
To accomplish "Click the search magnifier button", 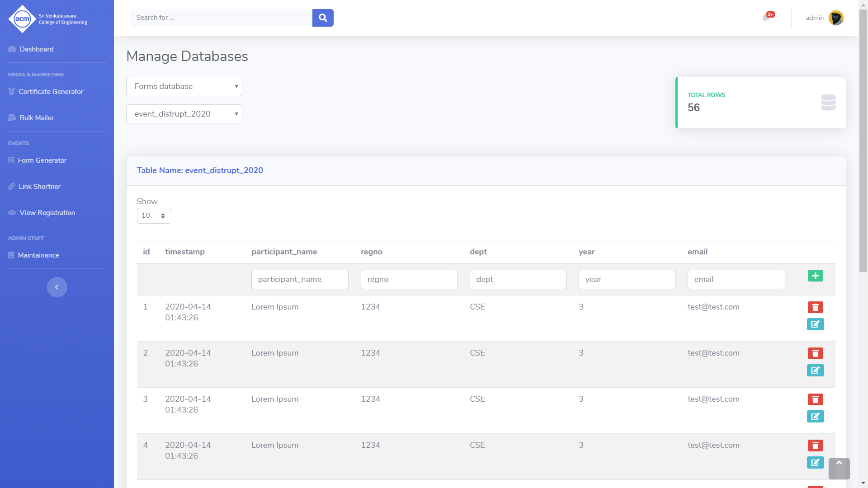I will coord(323,18).
